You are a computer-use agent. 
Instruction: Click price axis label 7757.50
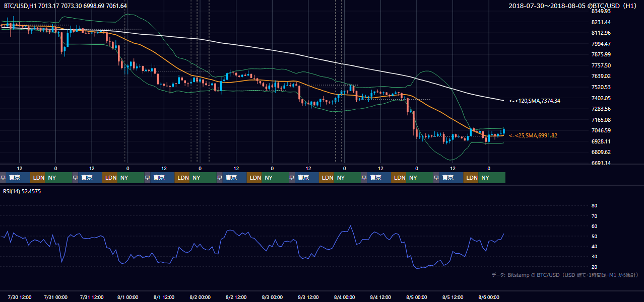[601, 65]
